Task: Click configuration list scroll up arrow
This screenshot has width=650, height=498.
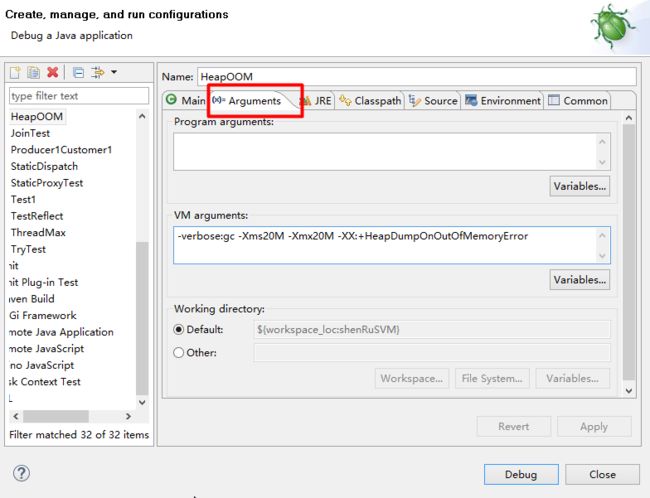Action: 142,116
